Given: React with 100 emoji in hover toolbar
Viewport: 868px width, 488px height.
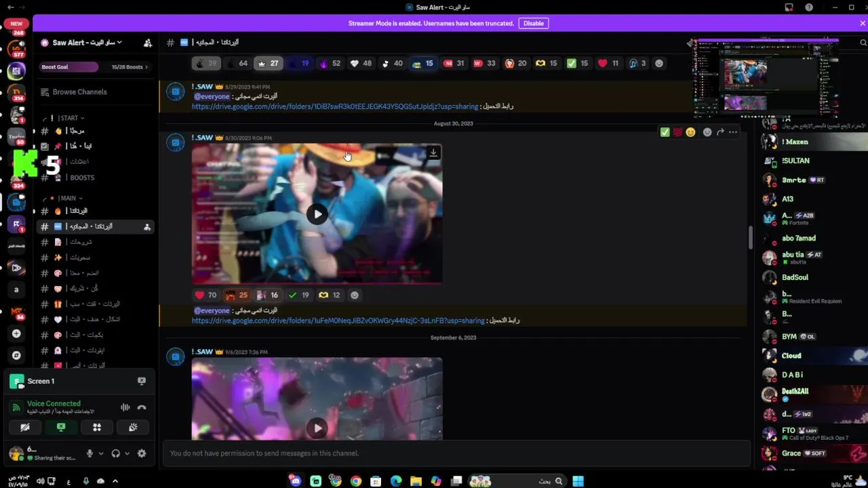Looking at the screenshot, I should [677, 132].
